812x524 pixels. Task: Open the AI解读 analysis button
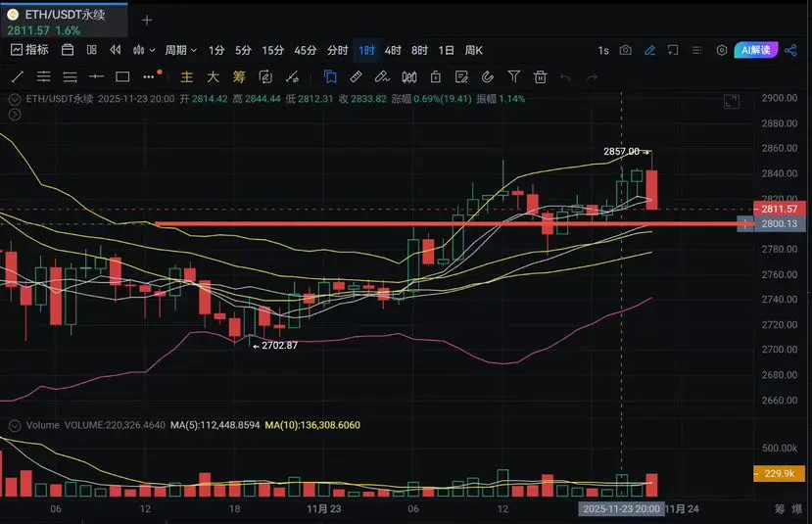coord(755,50)
